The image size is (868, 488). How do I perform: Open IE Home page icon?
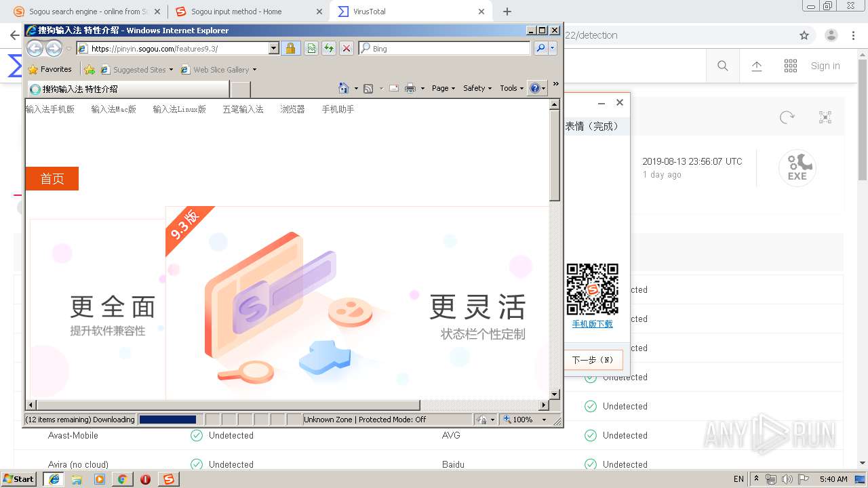pyautogui.click(x=344, y=88)
